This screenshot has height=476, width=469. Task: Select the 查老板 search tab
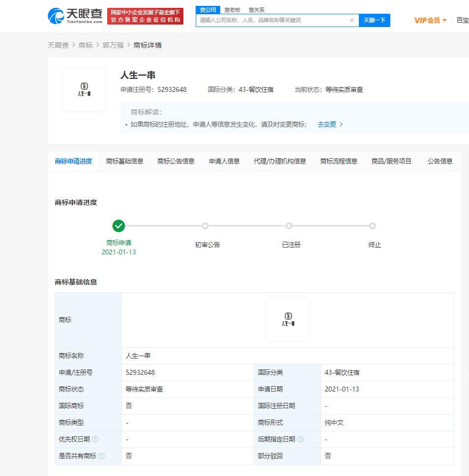tap(233, 10)
